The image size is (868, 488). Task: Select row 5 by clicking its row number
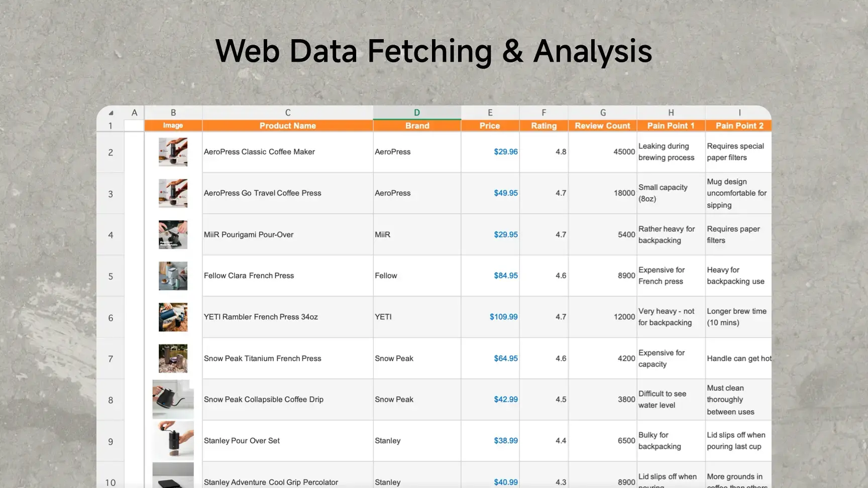pos(111,276)
